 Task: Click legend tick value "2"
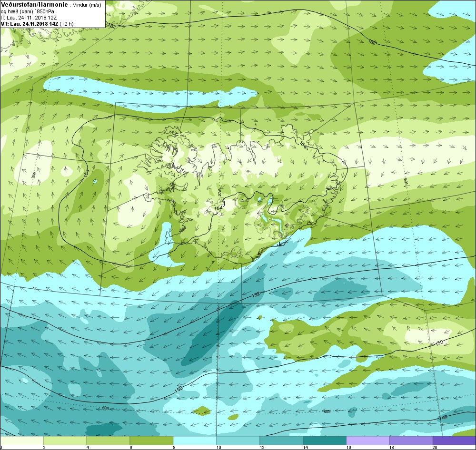click(x=44, y=447)
